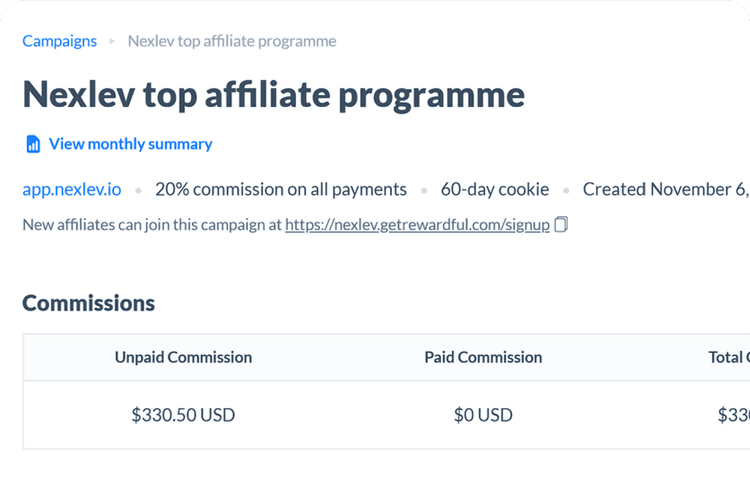This screenshot has height=490, width=750.
Task: Click the Created November date text
Action: coord(666,189)
